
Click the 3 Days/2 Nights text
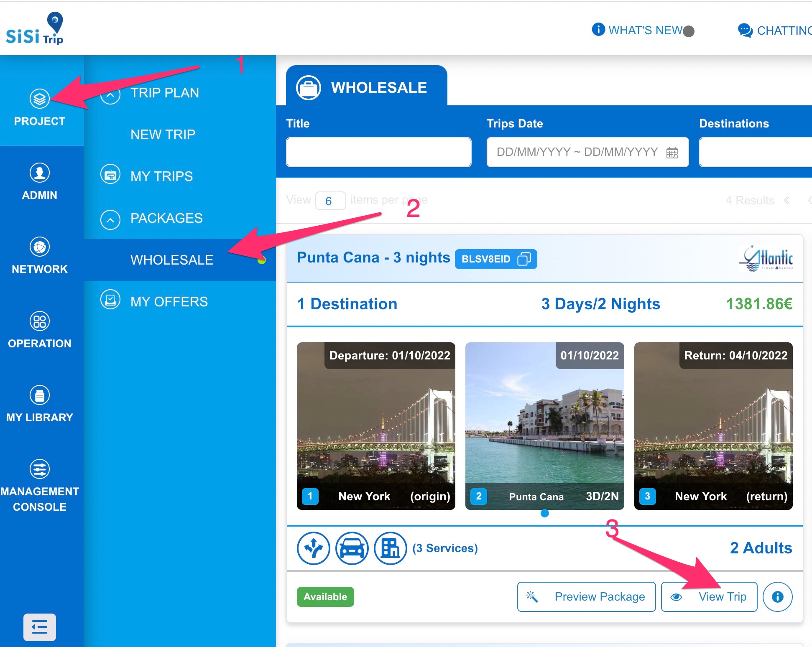601,304
